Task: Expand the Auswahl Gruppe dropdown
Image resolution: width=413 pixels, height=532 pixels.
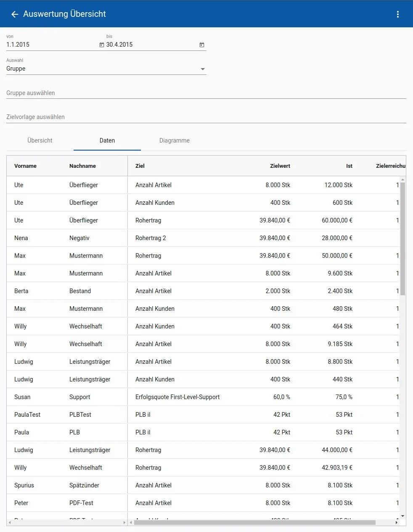Action: (x=203, y=69)
